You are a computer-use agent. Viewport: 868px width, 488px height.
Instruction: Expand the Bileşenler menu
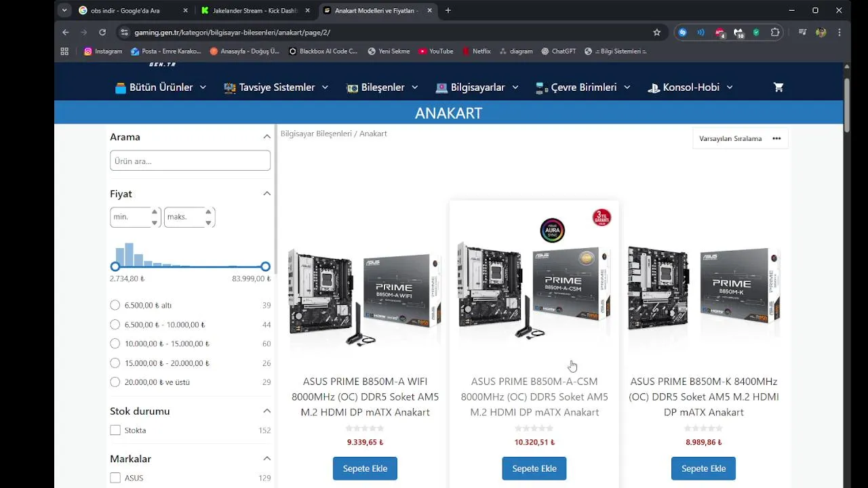click(382, 87)
